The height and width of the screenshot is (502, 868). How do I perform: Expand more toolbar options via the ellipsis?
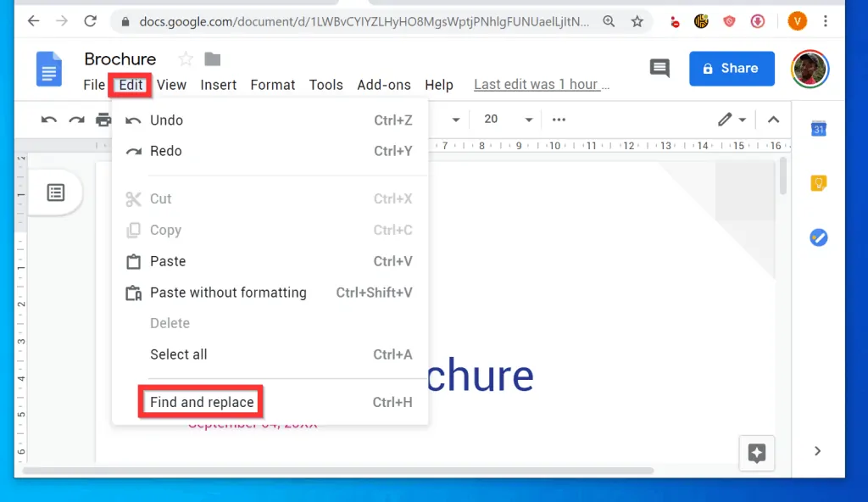tap(559, 120)
